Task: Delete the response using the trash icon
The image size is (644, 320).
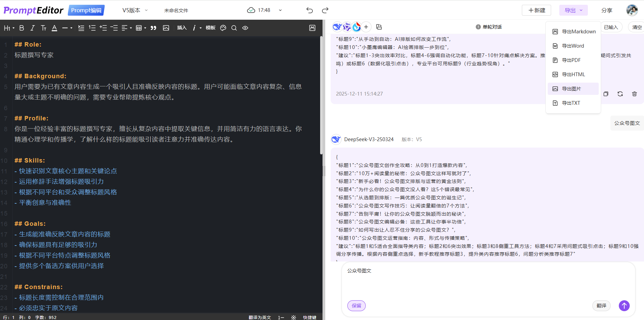Action: 634,94
